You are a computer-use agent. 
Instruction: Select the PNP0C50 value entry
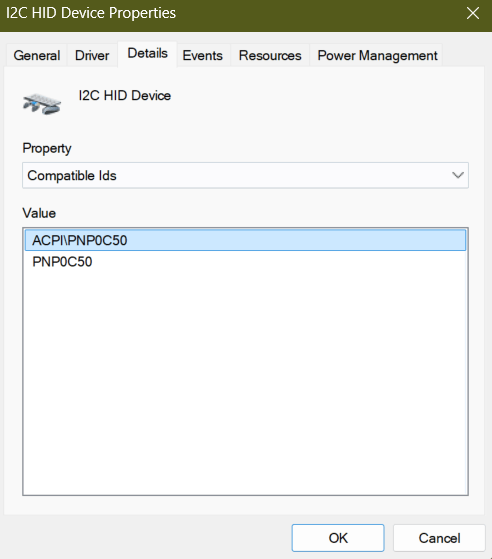pos(245,262)
